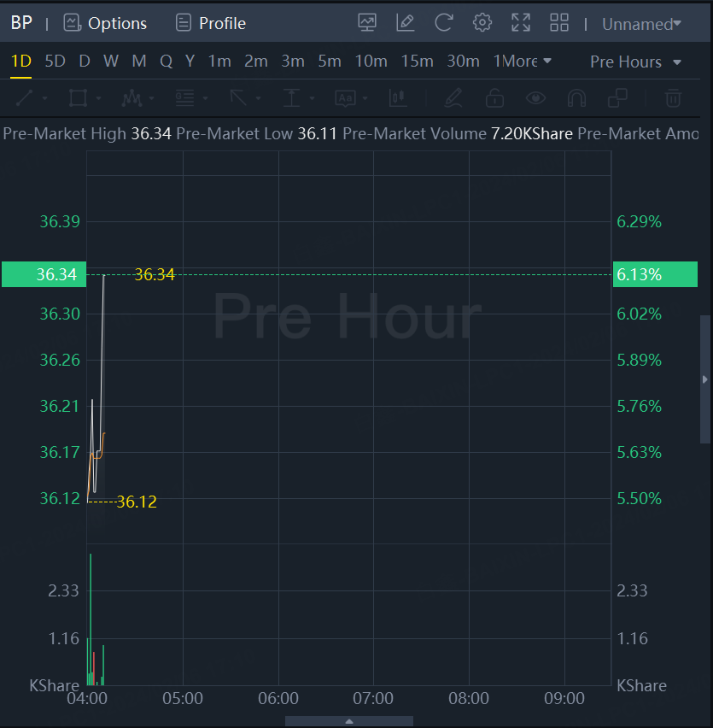Expand the right side panel arrow

point(705,379)
